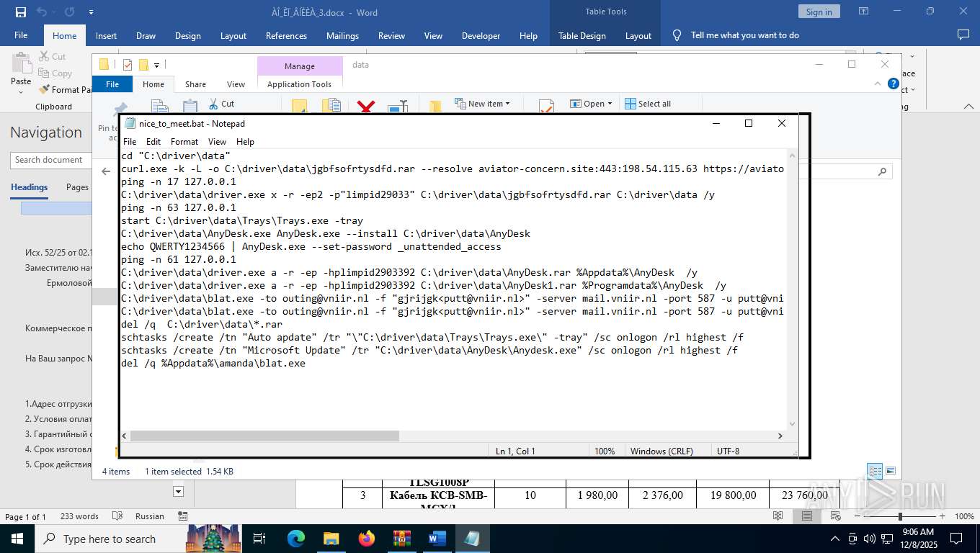Open the Notepad Format menu
The height and width of the screenshot is (553, 980).
[184, 142]
